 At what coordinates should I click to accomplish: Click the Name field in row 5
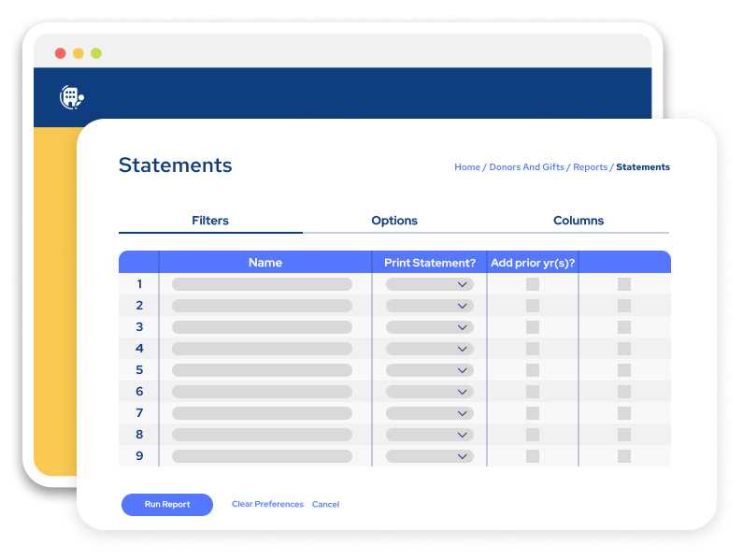pos(262,370)
